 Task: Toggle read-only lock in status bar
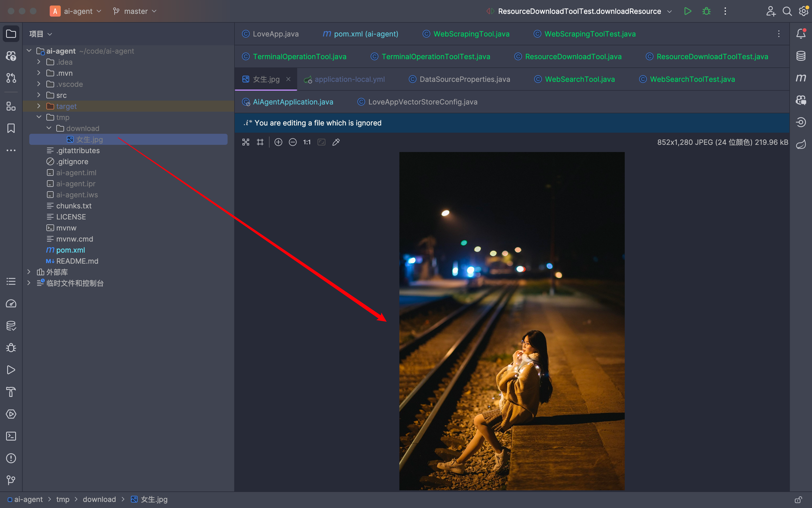click(x=798, y=500)
